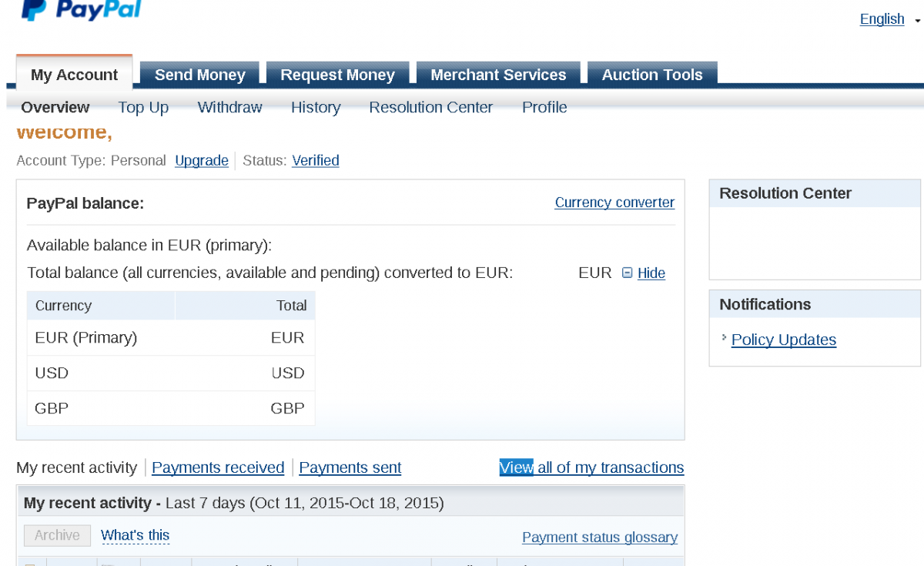Screen dimensions: 924x566
Task: Open the Top Up submenu
Action: 143,107
